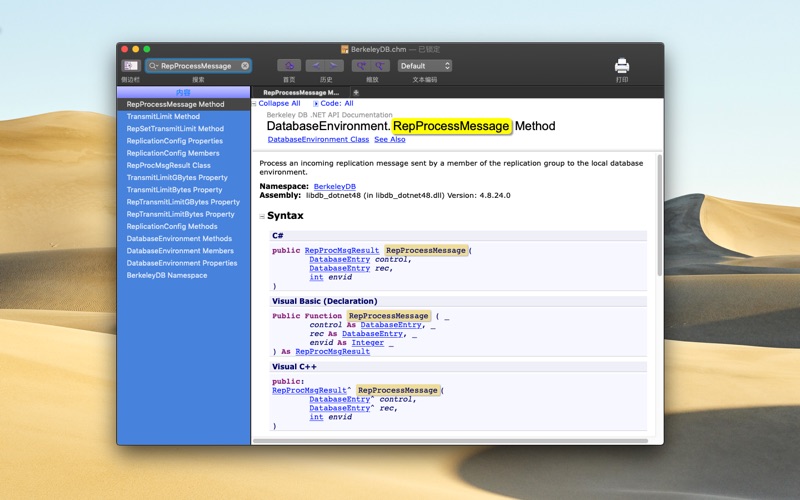Print the current document

tap(621, 66)
